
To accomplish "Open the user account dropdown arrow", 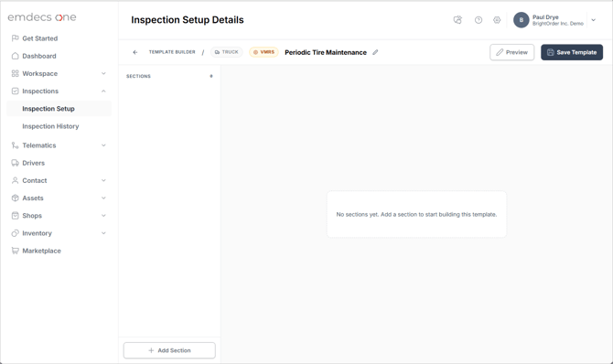I will [594, 20].
